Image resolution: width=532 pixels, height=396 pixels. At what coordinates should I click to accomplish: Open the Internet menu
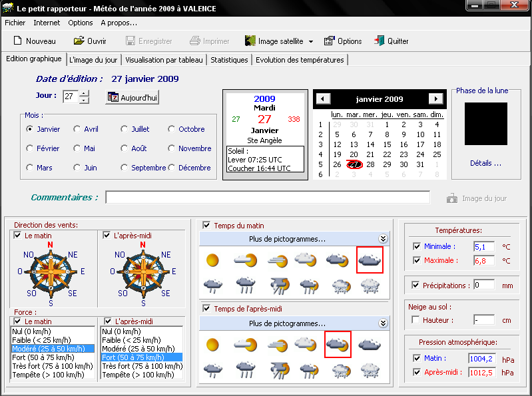[x=47, y=23]
